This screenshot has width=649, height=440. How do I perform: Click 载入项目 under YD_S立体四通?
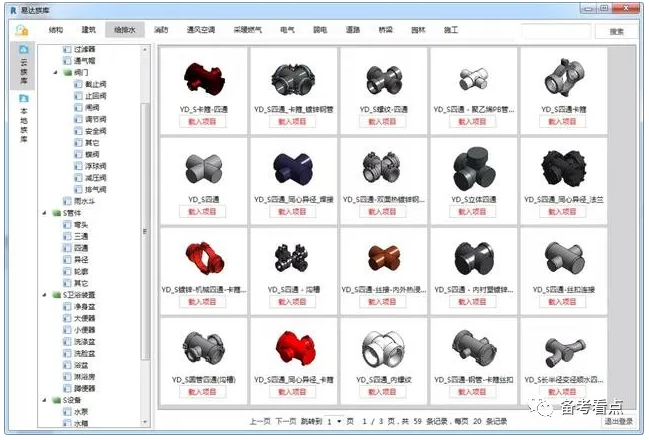pyautogui.click(x=472, y=212)
